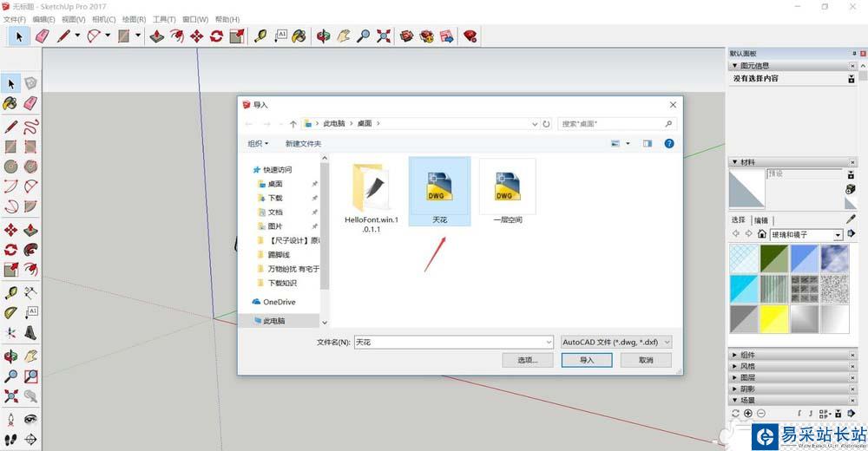
Task: Open the 编辑(E) menu
Action: [43, 19]
